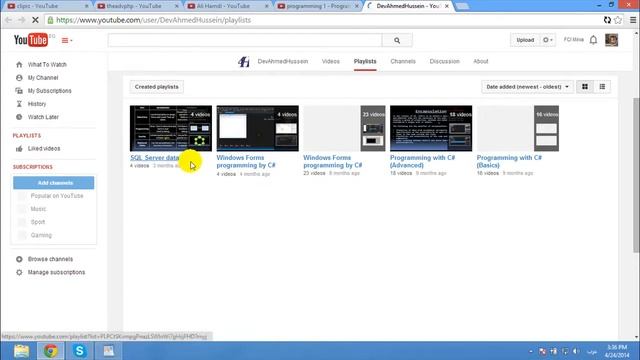Viewport: 640px width, 360px height.
Task: Open the 23-videos Windows Forms playlist thumbnail
Action: click(x=344, y=128)
